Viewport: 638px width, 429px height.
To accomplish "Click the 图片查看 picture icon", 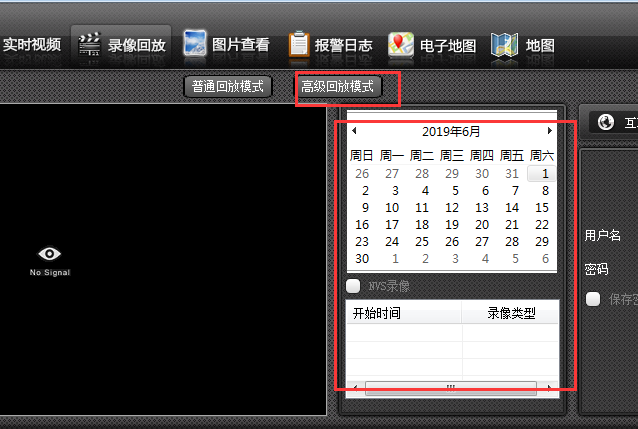I will pyautogui.click(x=194, y=43).
